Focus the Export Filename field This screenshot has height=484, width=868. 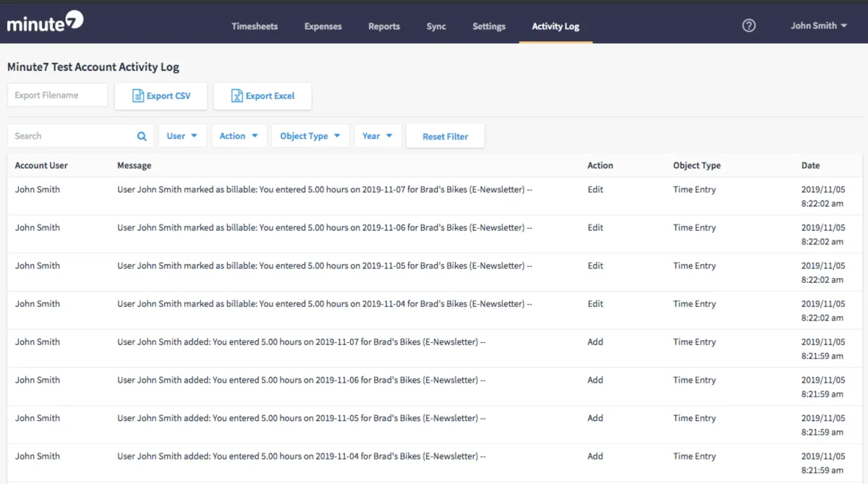(x=58, y=95)
